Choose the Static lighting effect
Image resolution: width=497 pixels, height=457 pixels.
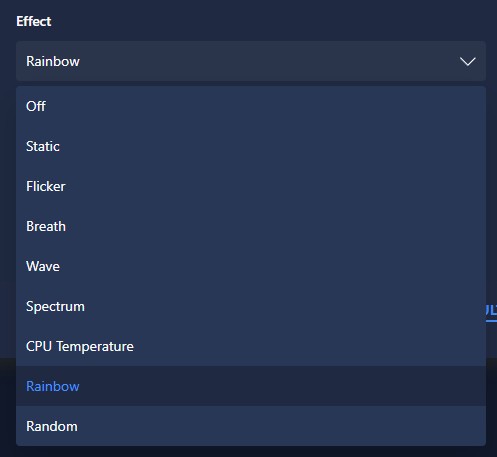coord(251,146)
